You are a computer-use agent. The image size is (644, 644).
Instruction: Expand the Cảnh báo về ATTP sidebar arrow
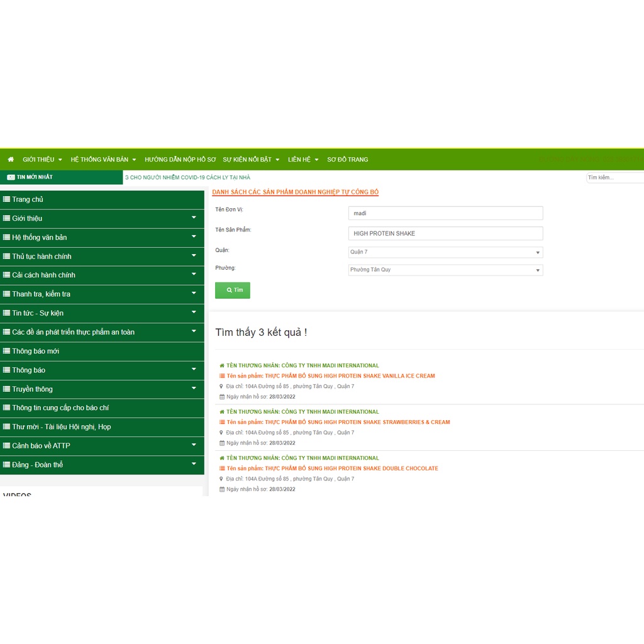(194, 445)
